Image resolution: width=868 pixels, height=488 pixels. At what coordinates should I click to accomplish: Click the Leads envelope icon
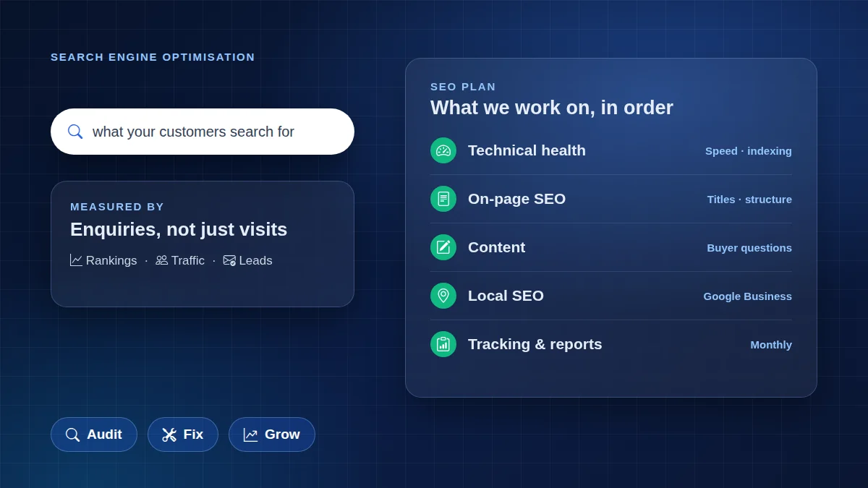[229, 260]
